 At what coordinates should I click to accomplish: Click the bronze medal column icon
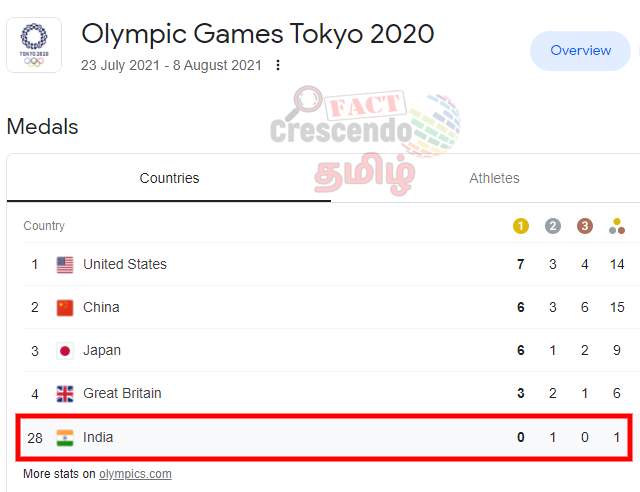584,226
